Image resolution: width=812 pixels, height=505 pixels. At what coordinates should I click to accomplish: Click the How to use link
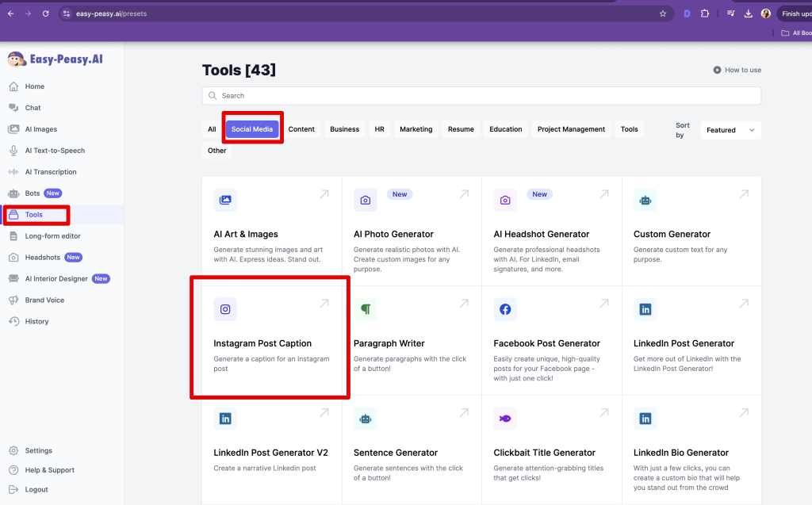tap(737, 70)
